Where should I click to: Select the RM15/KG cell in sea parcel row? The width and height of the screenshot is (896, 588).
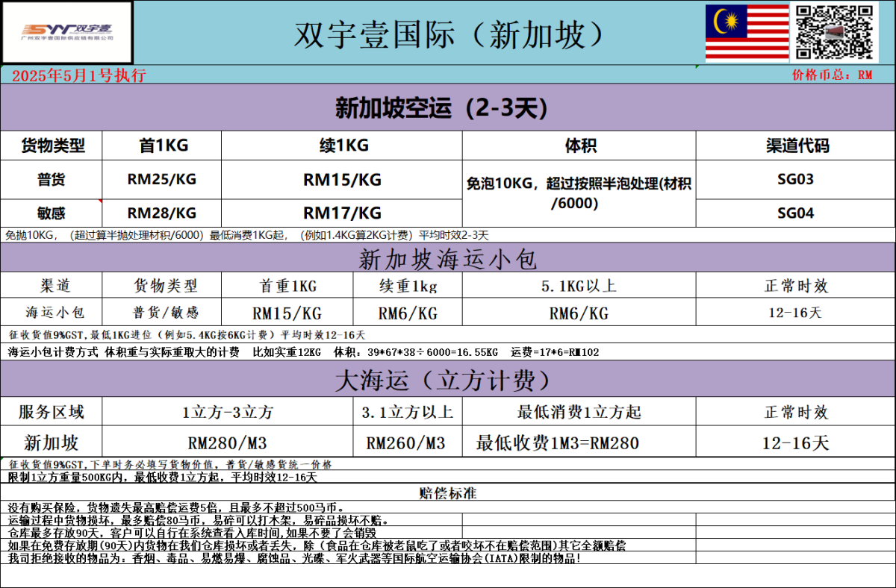288,313
